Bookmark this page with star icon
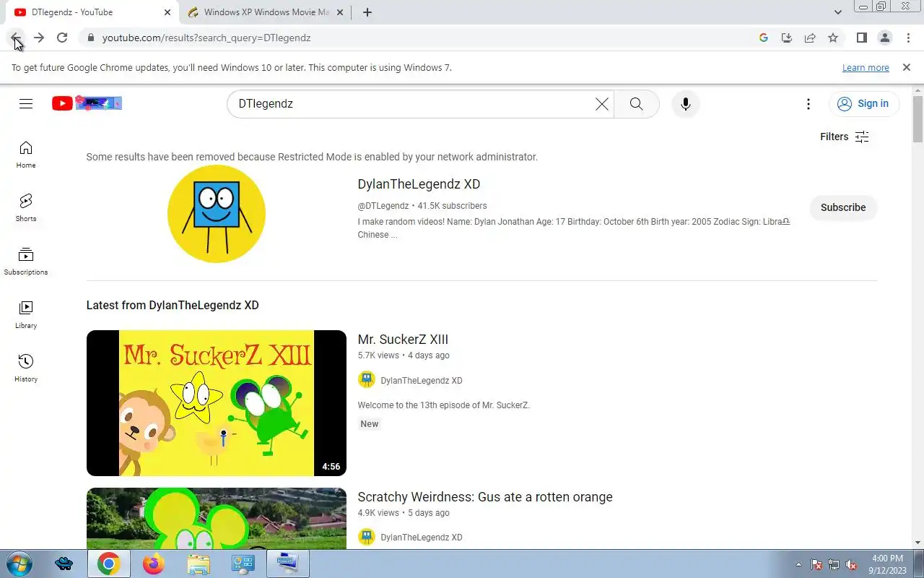 (x=833, y=38)
